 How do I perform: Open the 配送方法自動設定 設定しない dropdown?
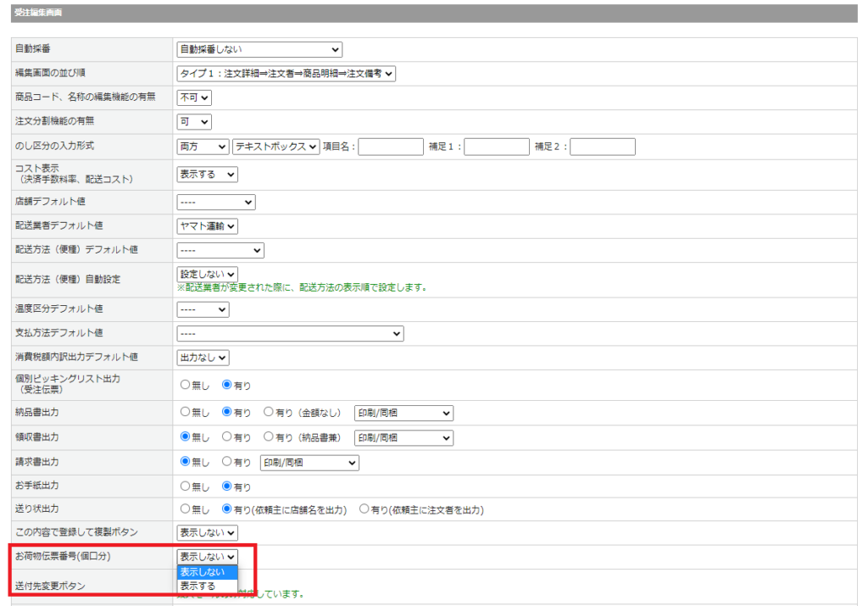coord(207,274)
